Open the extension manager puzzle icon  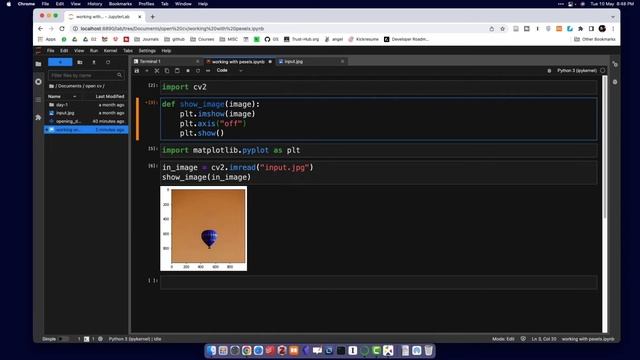pos(38,118)
